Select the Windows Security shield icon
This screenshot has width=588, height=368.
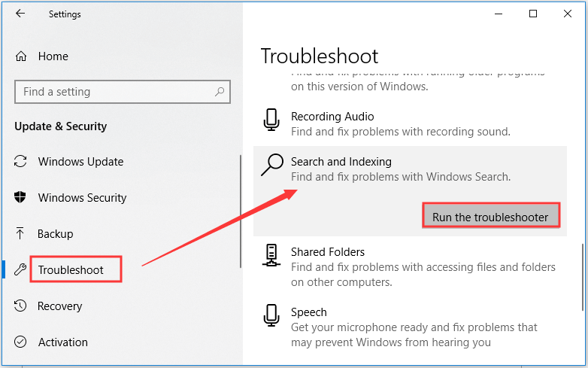coord(22,198)
